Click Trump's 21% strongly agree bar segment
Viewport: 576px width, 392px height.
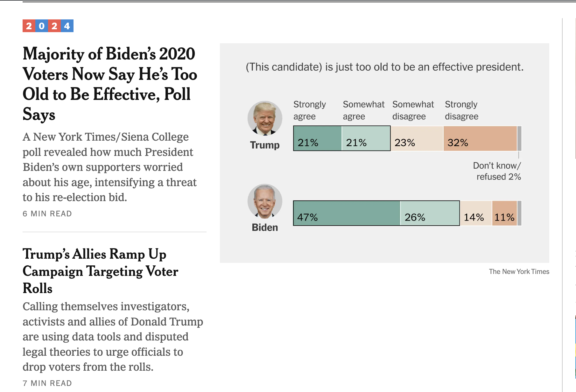click(x=317, y=138)
